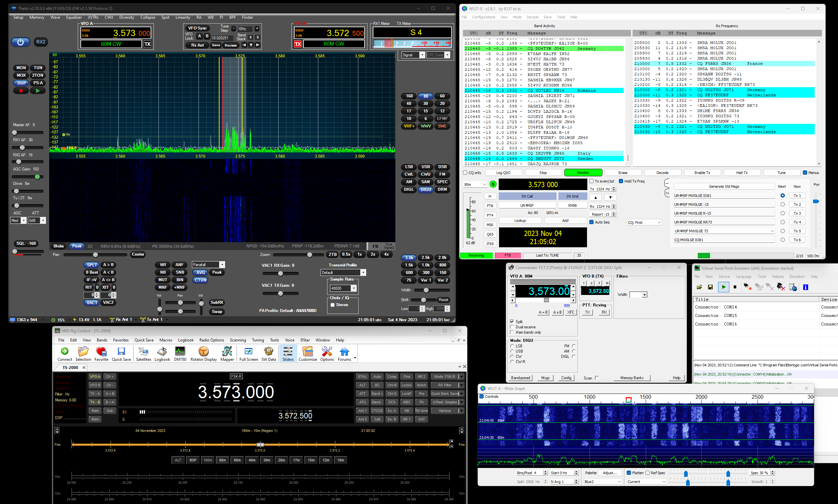Uncheck Hold Tx Freq

pyautogui.click(x=621, y=181)
